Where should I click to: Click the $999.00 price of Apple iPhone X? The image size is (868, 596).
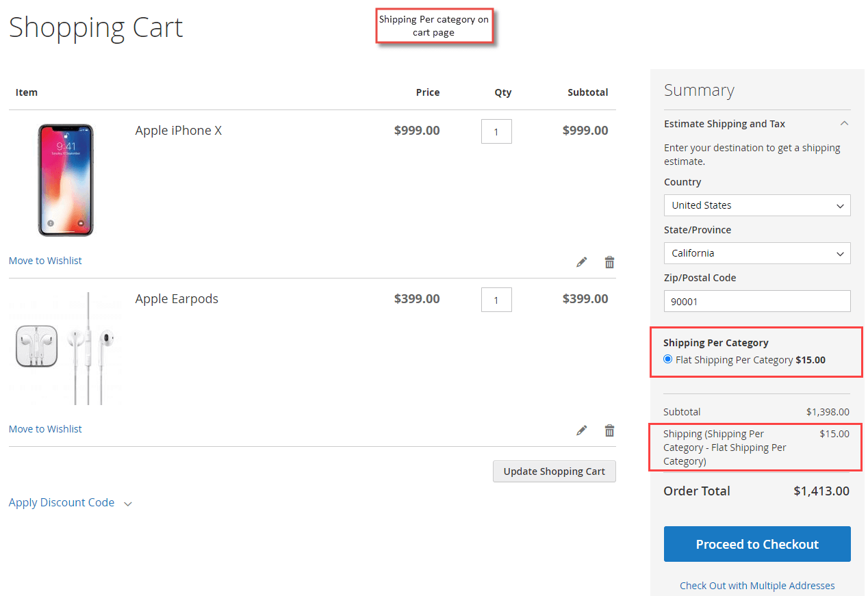[x=417, y=131]
